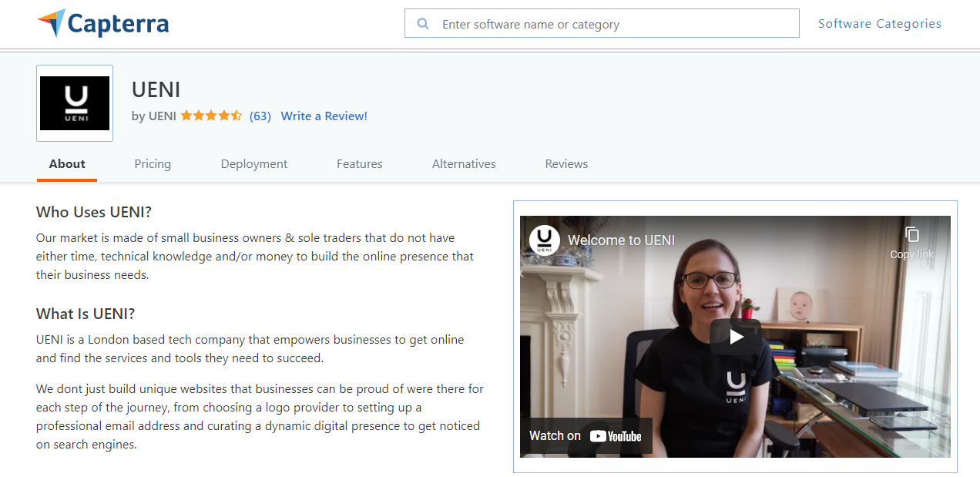Viewport: 980px width, 477px height.
Task: Go to the Features tab
Action: pyautogui.click(x=359, y=163)
